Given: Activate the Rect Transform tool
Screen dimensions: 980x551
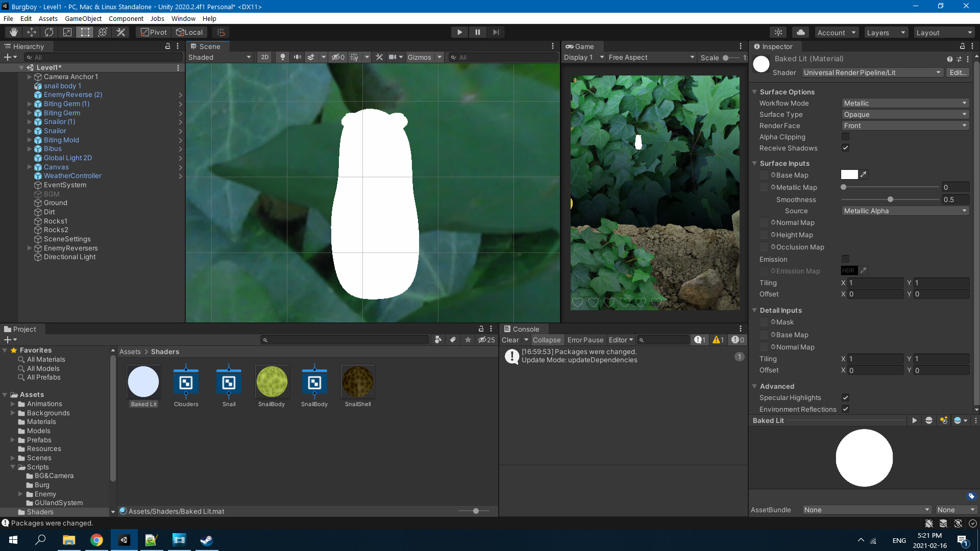Looking at the screenshot, I should coord(84,32).
